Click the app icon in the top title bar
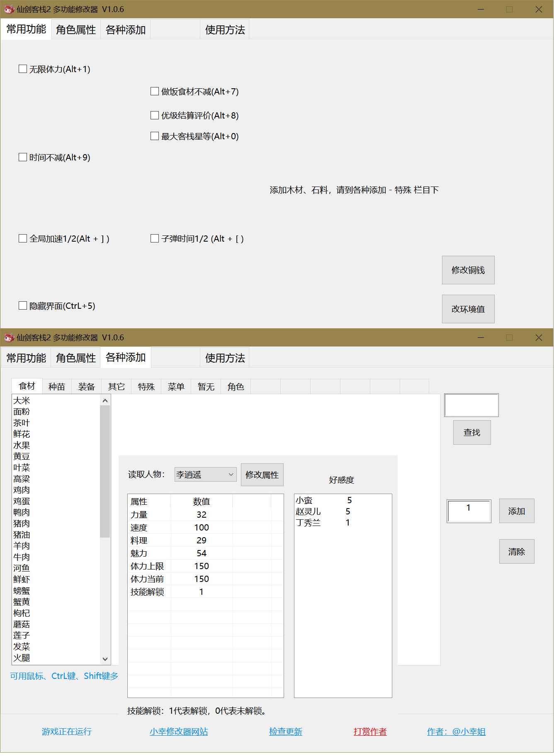 point(9,9)
